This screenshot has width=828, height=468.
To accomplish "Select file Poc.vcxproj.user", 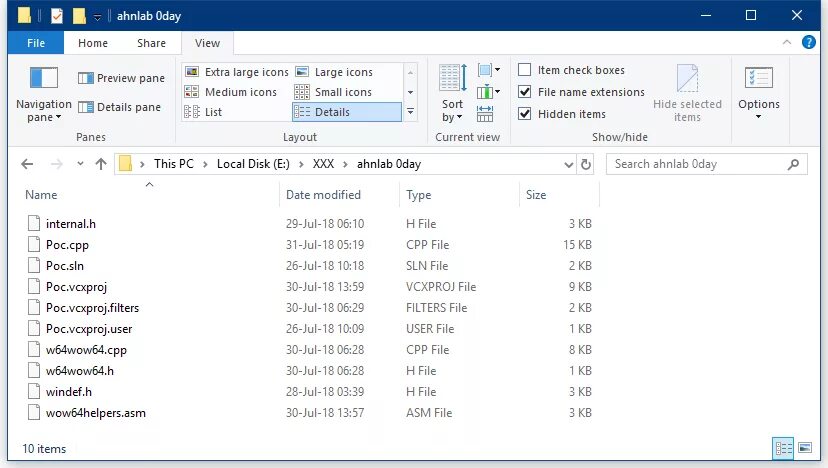I will click(x=89, y=329).
